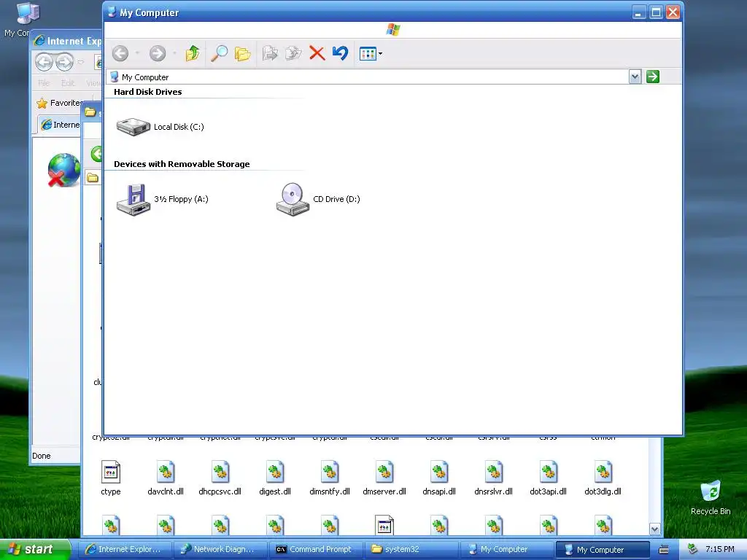The height and width of the screenshot is (560, 747).
Task: Switch to system32 taskbar button
Action: [x=411, y=549]
